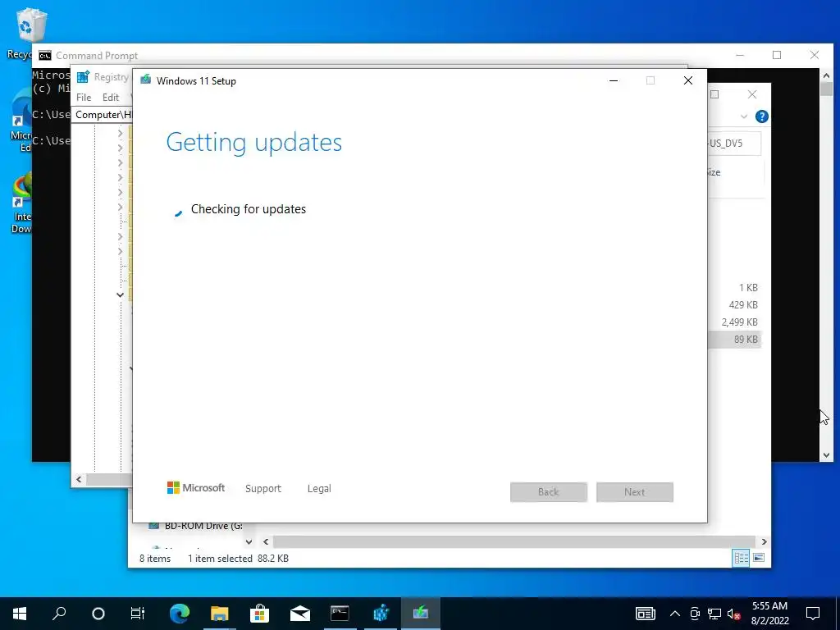Click the 'Checking for updates' status text
Viewport: 840px width, 630px height.
tap(249, 209)
